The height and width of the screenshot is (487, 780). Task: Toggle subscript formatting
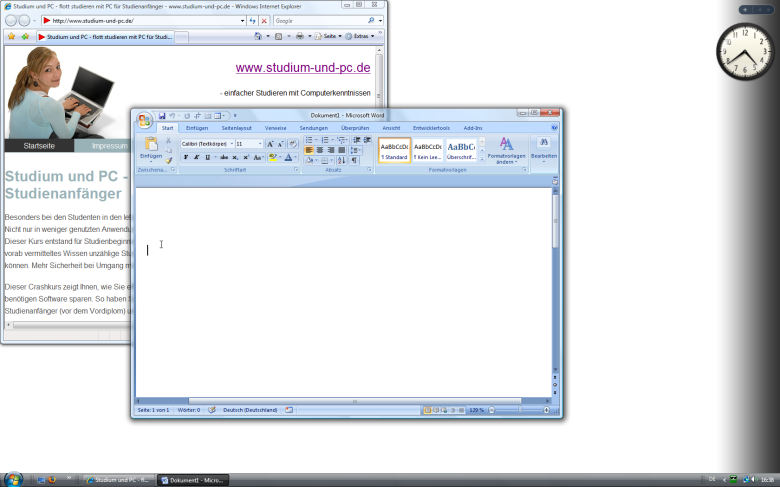[235, 157]
